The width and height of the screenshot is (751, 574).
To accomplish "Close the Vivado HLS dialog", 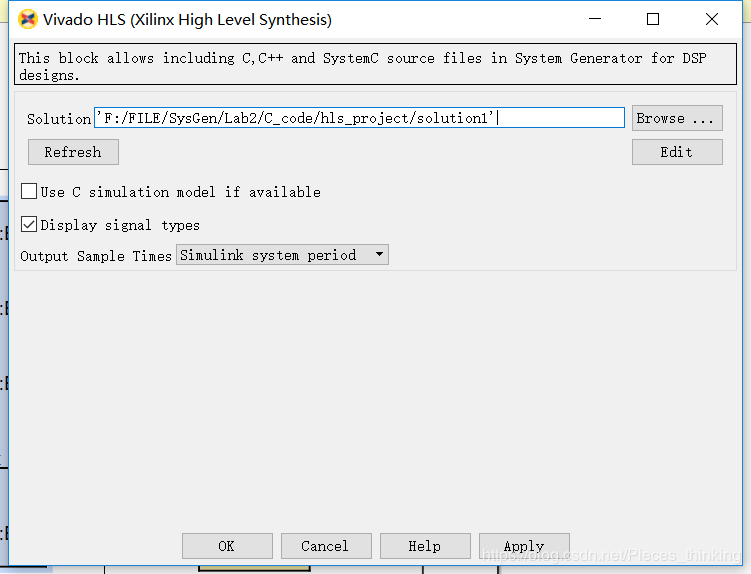I will coord(712,19).
